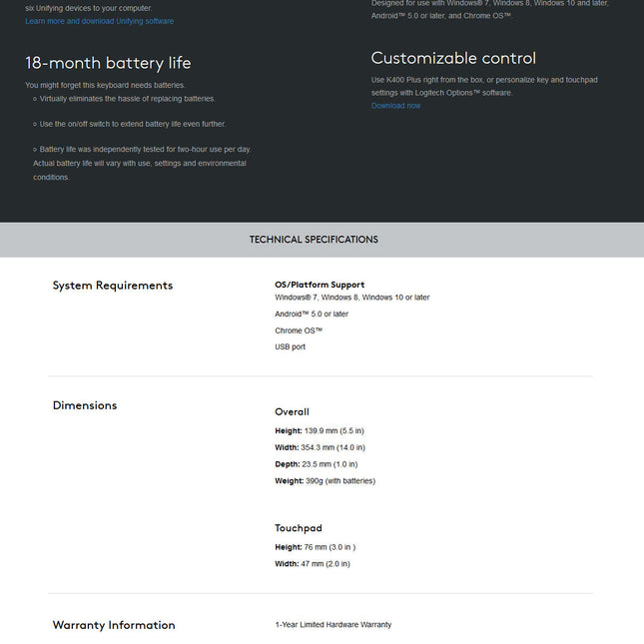
Task: Click the OS/Platform Support subheading
Action: 320,285
